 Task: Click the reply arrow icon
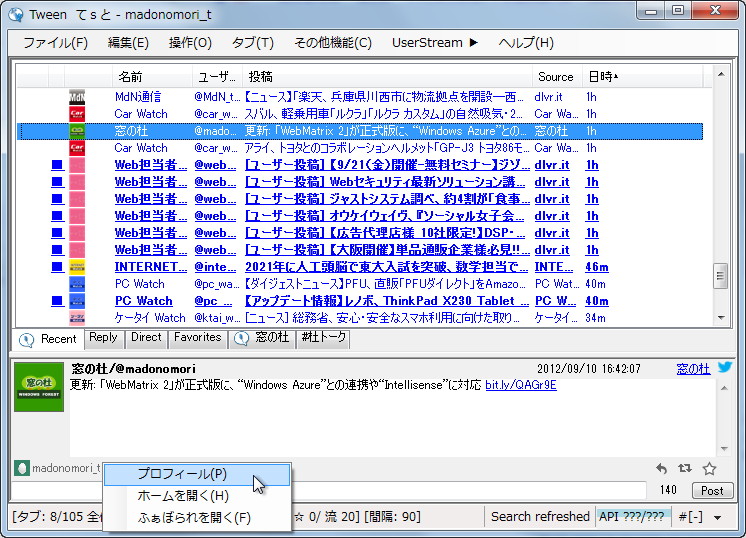point(661,469)
